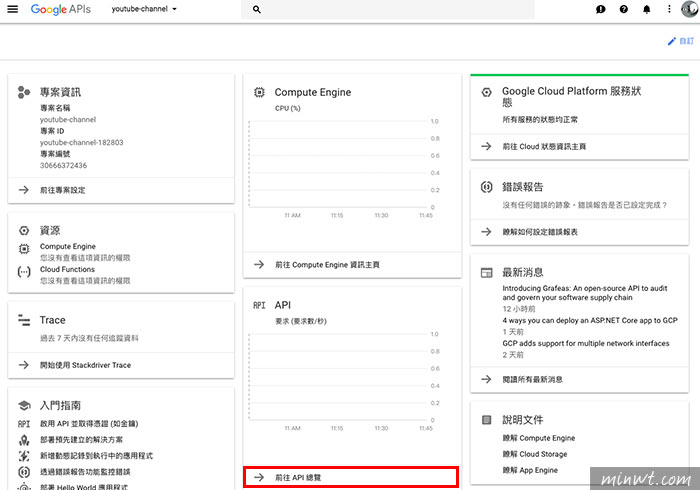Click the arrow next to 前往專案設定

coord(24,190)
